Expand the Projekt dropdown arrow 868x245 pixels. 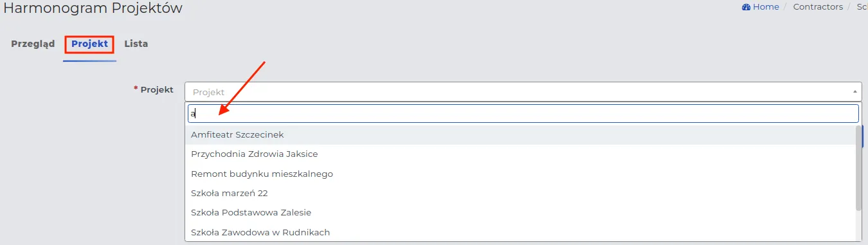(x=854, y=92)
